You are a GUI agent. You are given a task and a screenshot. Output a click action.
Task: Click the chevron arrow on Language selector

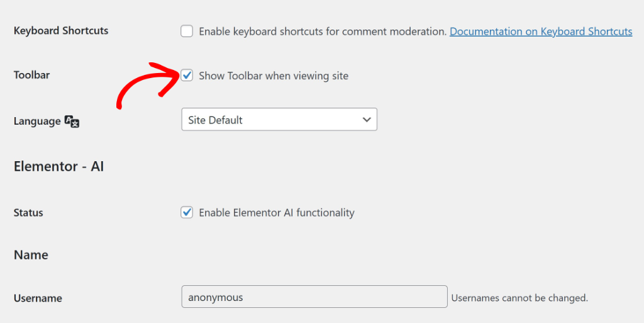pos(367,120)
